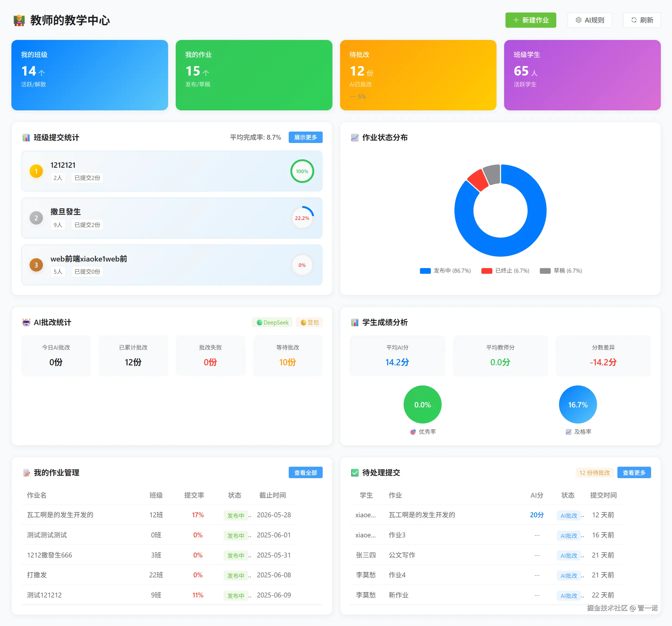Click the teacher emoji icon beside the title

click(x=19, y=20)
